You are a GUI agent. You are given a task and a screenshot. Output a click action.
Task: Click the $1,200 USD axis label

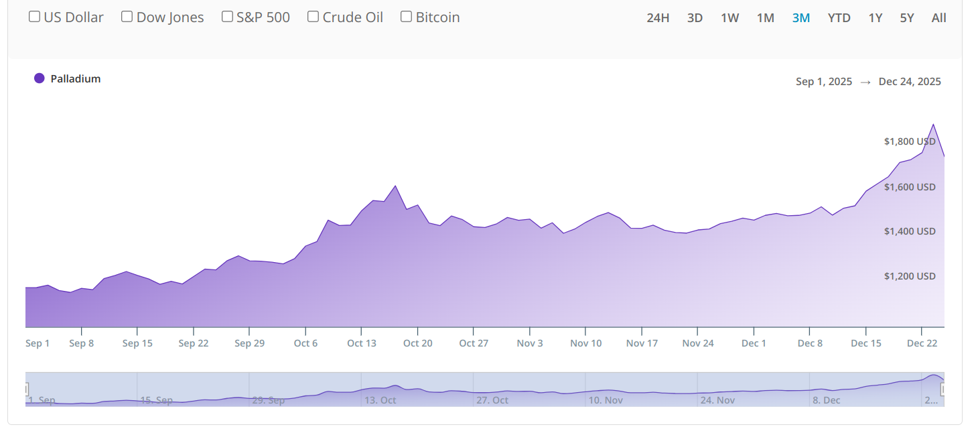[x=910, y=276]
